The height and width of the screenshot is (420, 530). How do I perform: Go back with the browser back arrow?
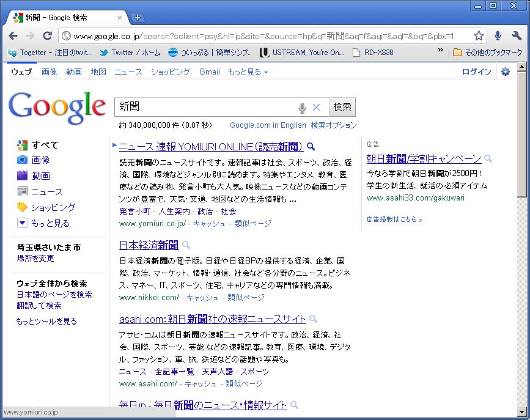pos(13,36)
